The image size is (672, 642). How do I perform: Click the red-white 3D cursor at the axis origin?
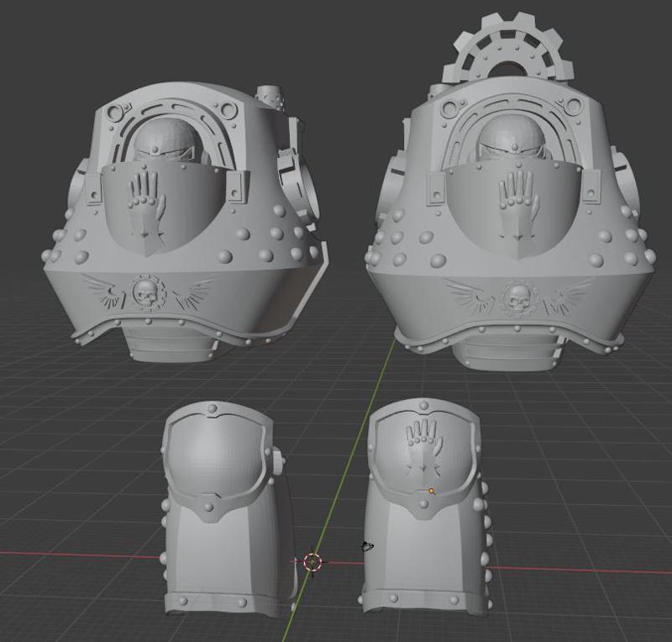(312, 562)
